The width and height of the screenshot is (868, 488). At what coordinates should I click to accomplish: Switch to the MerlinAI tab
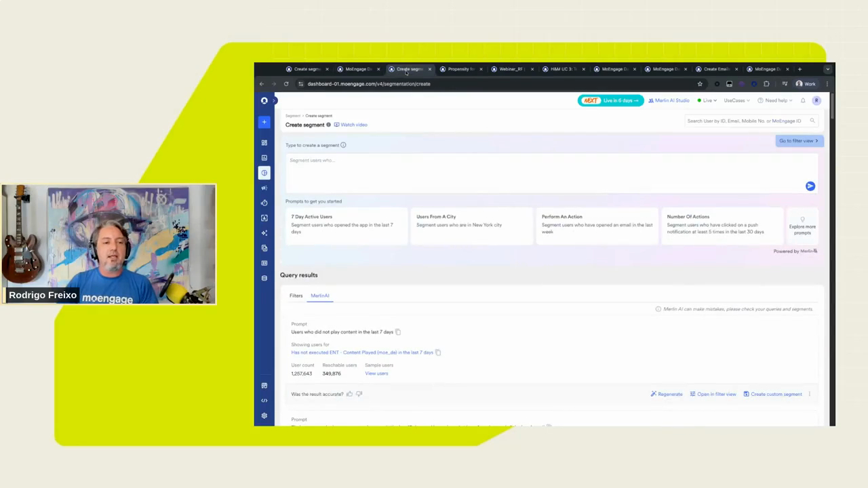[320, 296]
